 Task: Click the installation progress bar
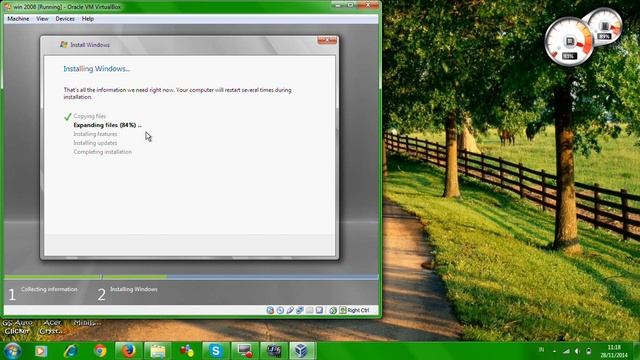coord(191,277)
